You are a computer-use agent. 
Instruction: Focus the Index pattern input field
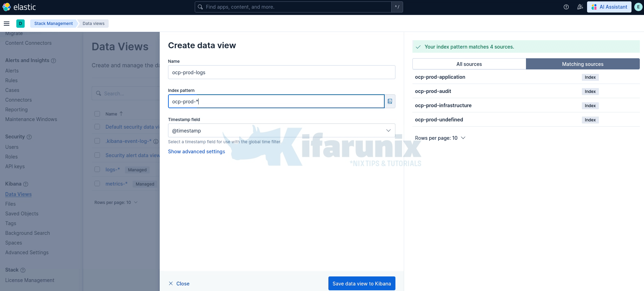pos(276,101)
